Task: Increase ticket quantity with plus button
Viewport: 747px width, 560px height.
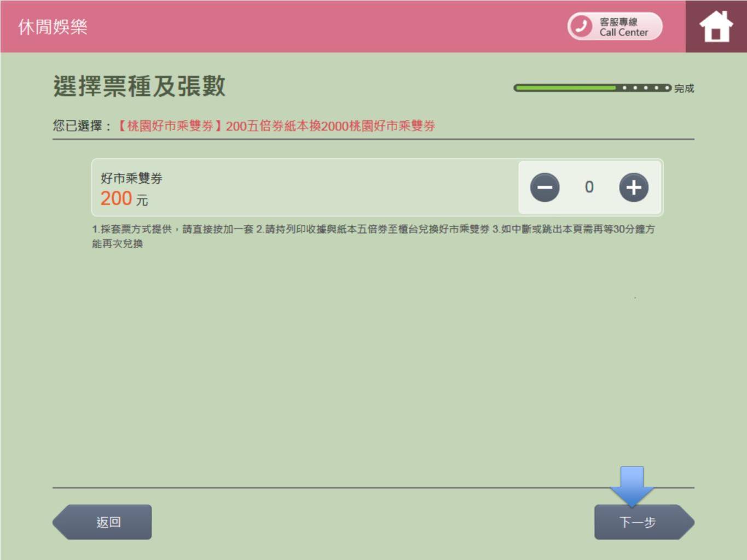Action: [x=633, y=188]
